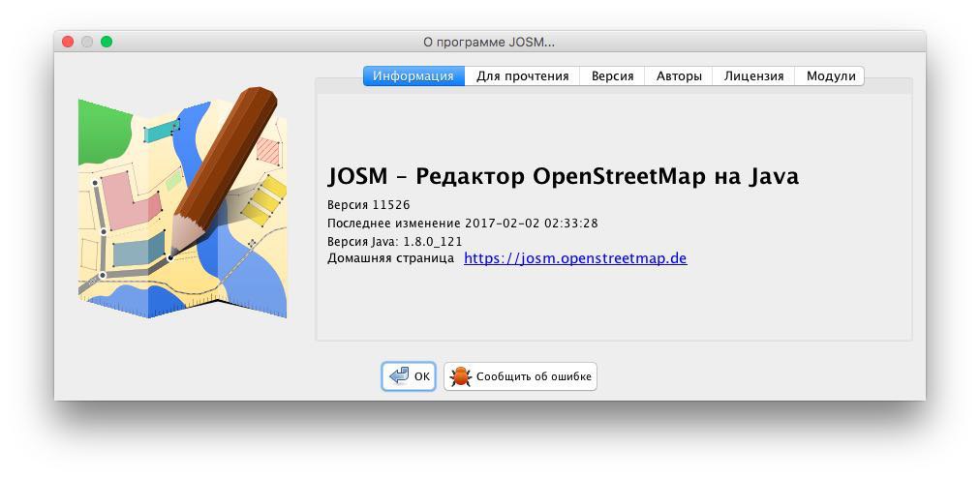This screenshot has height=478, width=980.
Task: Click the О программе JOSM... window title
Action: 489,42
